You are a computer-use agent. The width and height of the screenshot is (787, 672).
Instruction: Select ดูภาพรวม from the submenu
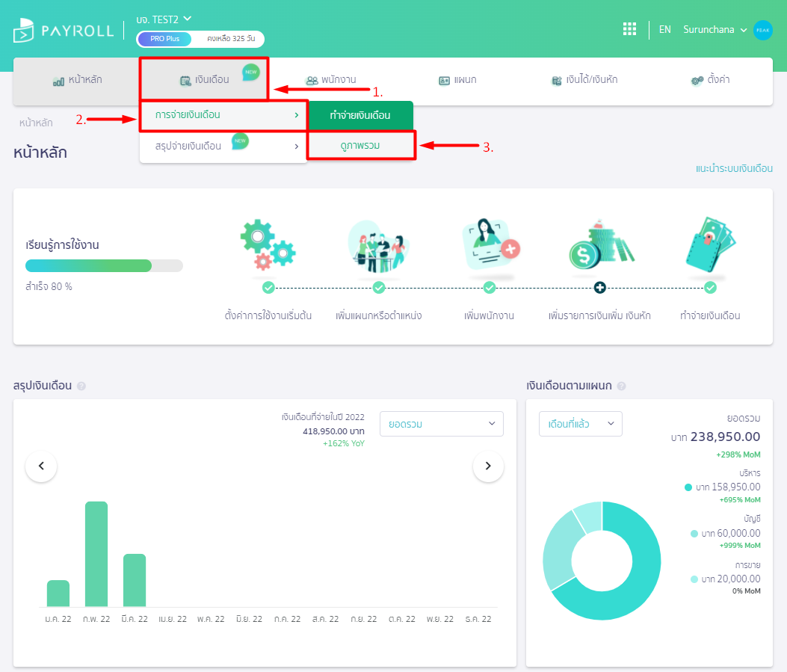click(x=359, y=146)
